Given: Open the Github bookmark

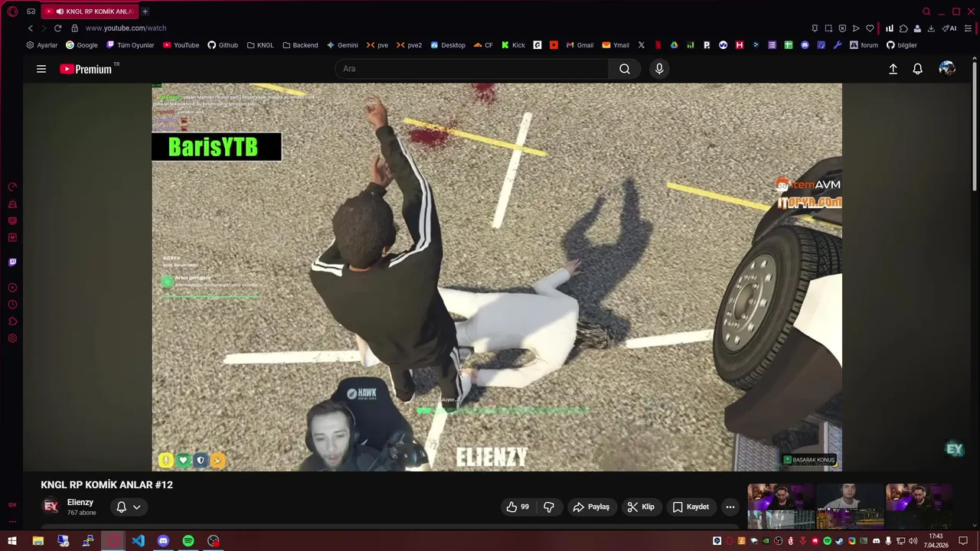Looking at the screenshot, I should point(223,45).
